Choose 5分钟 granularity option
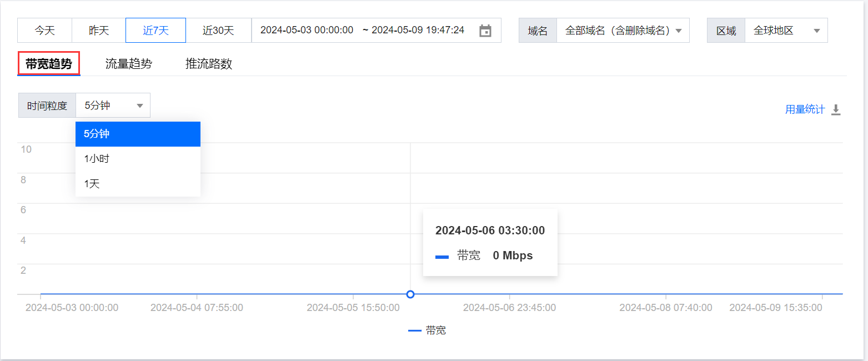Viewport: 868px width, 361px height. (x=138, y=134)
